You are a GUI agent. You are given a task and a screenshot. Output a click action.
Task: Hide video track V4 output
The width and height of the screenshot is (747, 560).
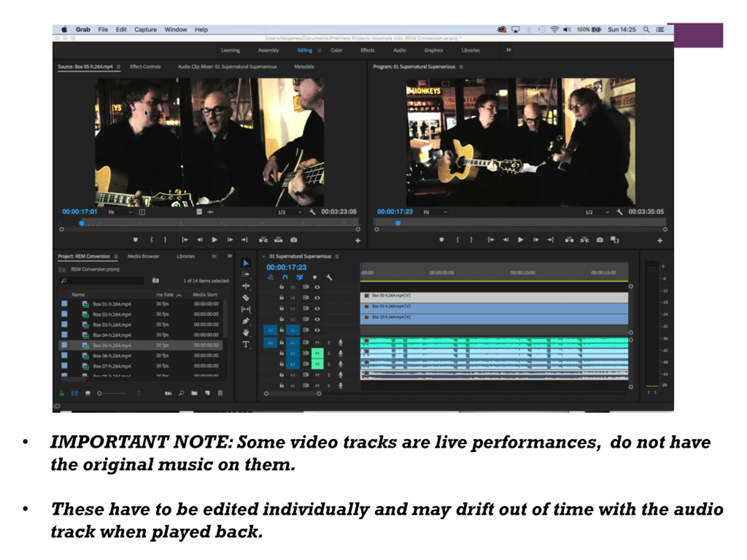(317, 298)
